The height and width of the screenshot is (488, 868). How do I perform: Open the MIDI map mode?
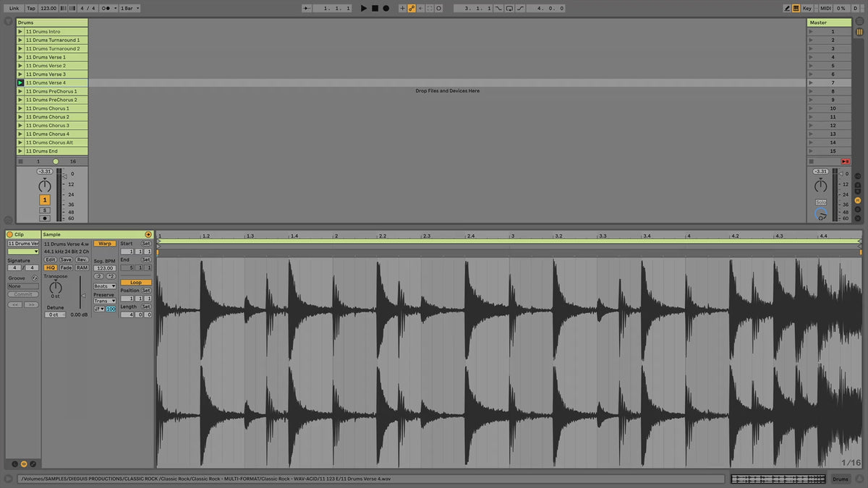tap(825, 8)
